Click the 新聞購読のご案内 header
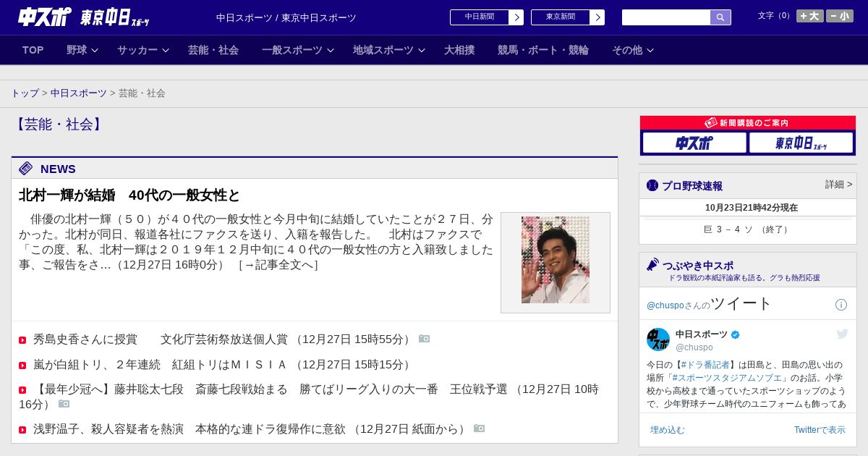 point(747,123)
